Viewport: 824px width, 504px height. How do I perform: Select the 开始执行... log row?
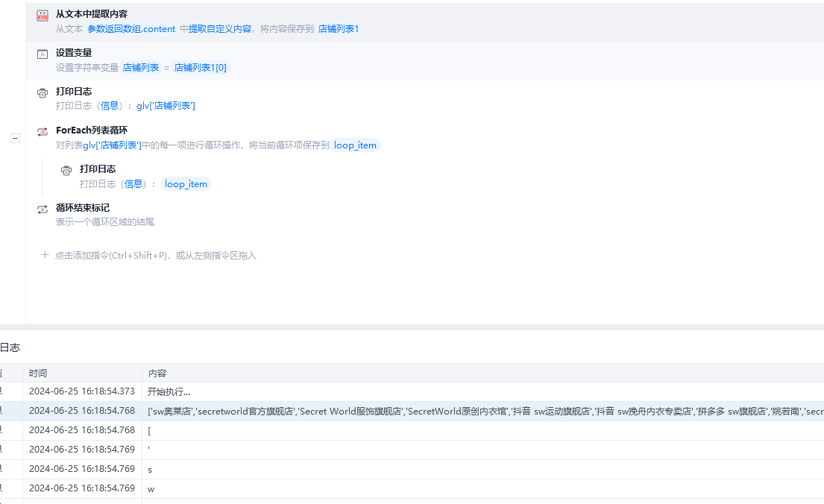[x=412, y=391]
